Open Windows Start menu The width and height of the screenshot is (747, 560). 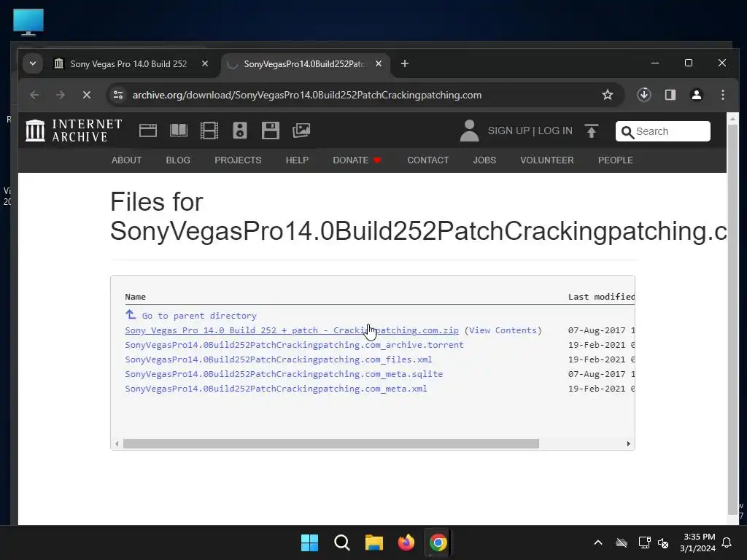(x=309, y=542)
